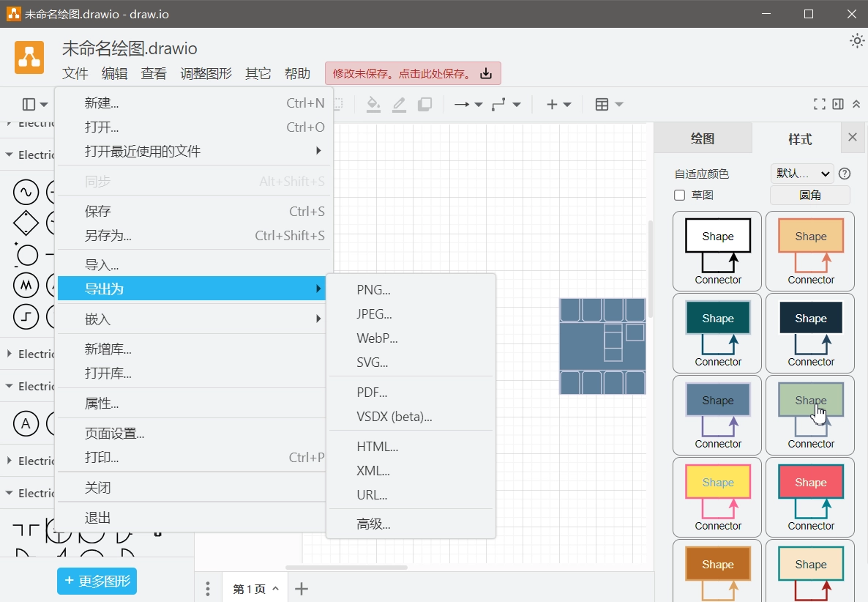Click the draw.io orange logo icon
Viewport: 868px width, 602px height.
coord(29,57)
